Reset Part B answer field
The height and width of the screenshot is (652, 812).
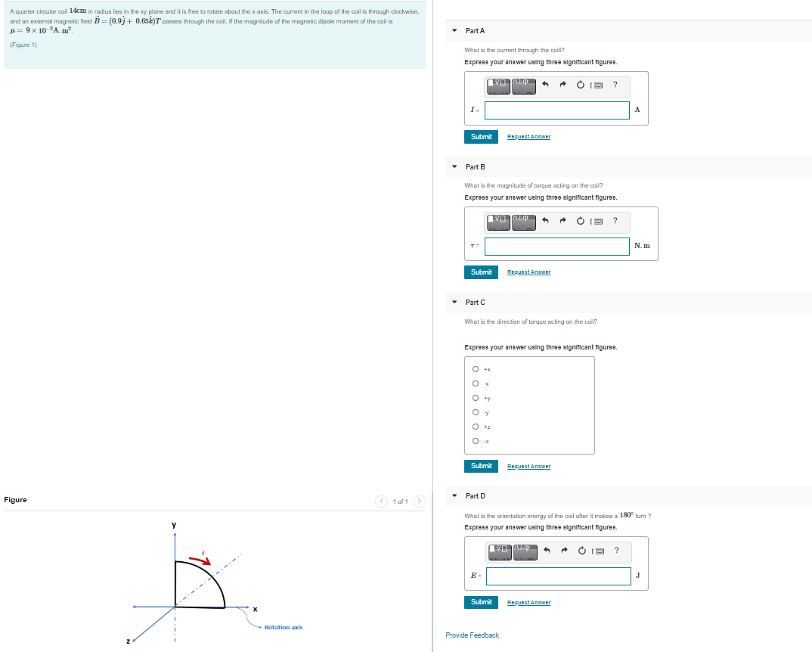581,221
